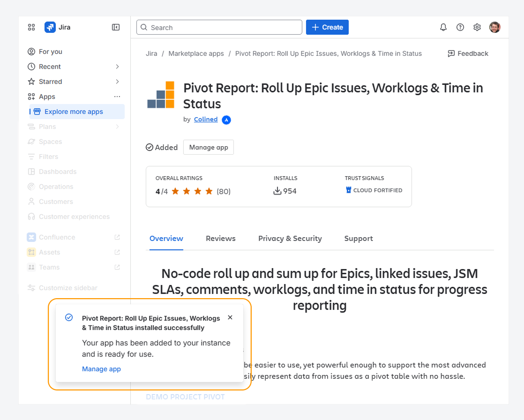
Task: Click the star ratings row
Action: pos(193,191)
